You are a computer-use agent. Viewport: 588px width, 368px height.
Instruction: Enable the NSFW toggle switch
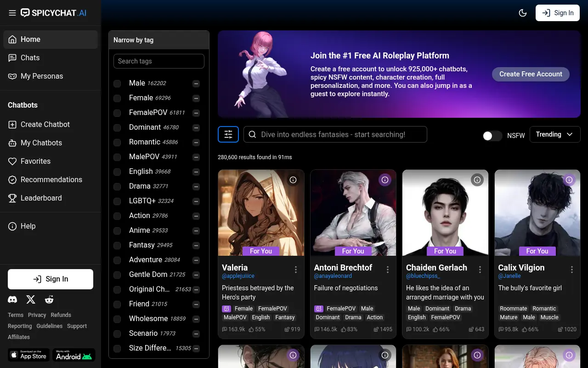point(492,136)
